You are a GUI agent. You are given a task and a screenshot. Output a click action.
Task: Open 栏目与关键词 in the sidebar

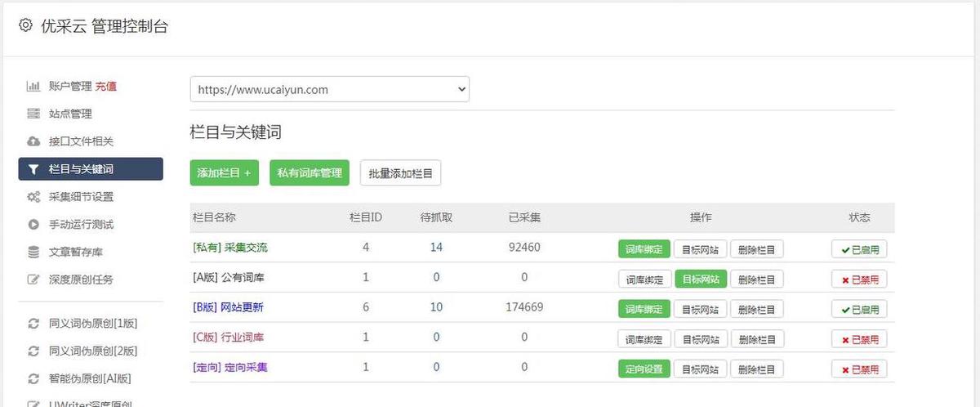[91, 169]
